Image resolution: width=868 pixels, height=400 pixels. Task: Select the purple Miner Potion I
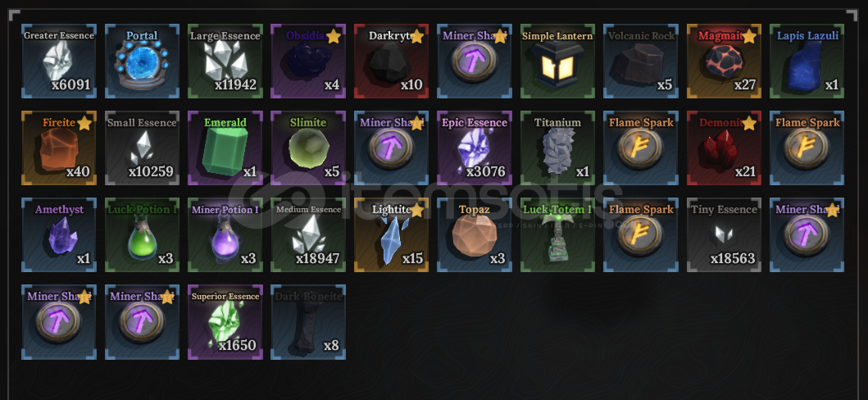[x=225, y=234]
